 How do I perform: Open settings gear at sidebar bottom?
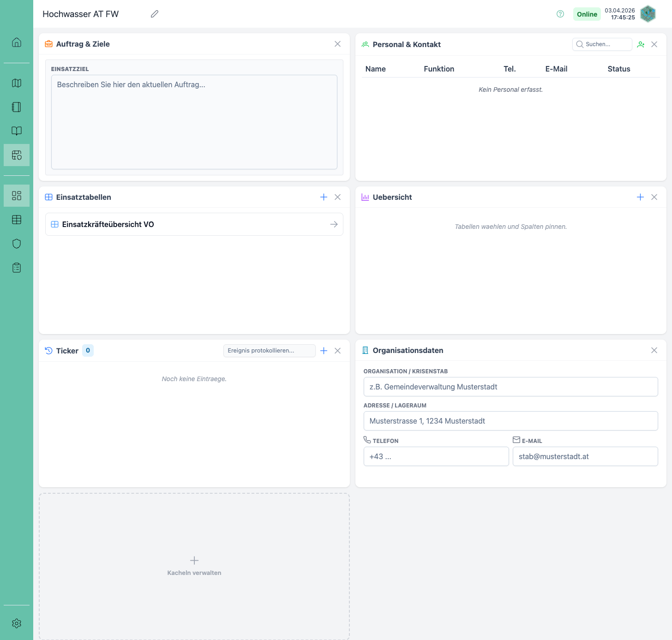(17, 623)
